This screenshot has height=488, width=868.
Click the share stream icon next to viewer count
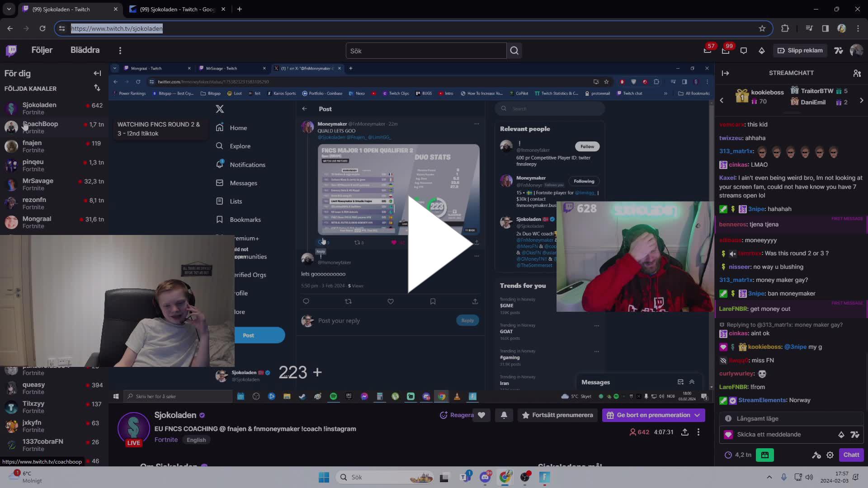click(685, 432)
